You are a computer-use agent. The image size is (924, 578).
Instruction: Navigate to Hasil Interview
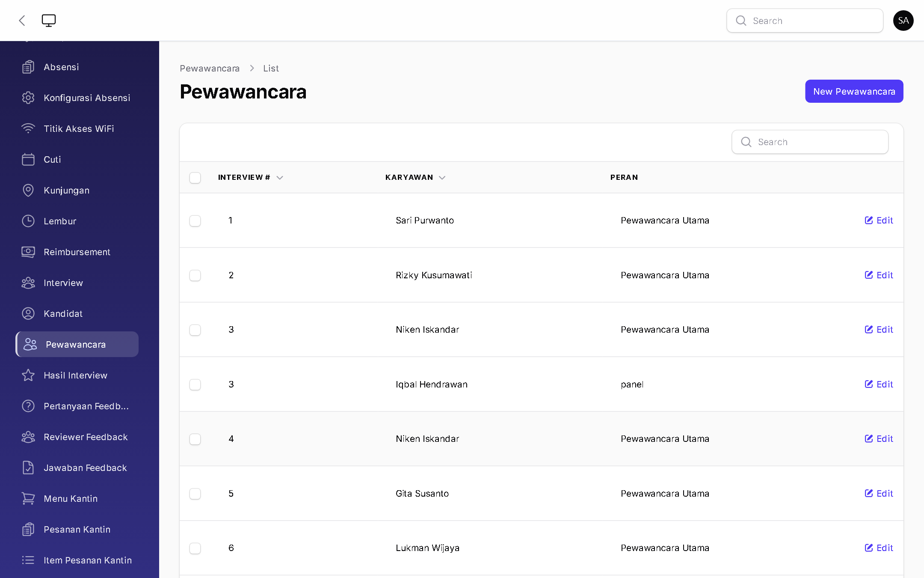[77, 375]
